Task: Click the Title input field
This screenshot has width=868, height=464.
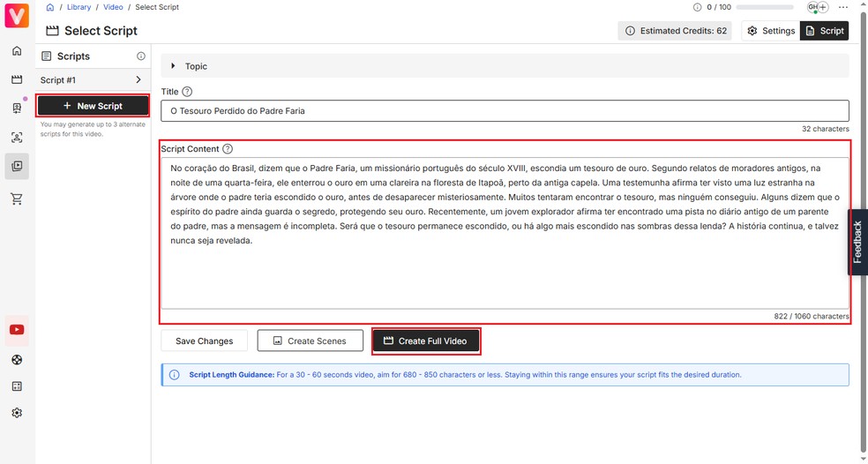Action: (x=505, y=111)
